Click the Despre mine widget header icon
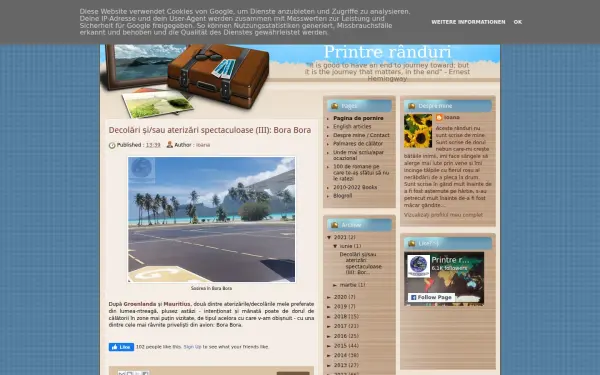 [x=412, y=106]
